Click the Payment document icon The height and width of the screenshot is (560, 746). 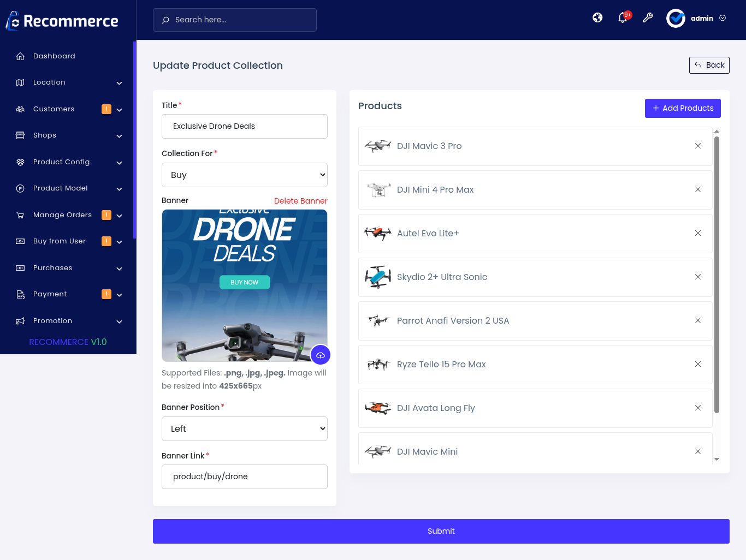pyautogui.click(x=20, y=294)
